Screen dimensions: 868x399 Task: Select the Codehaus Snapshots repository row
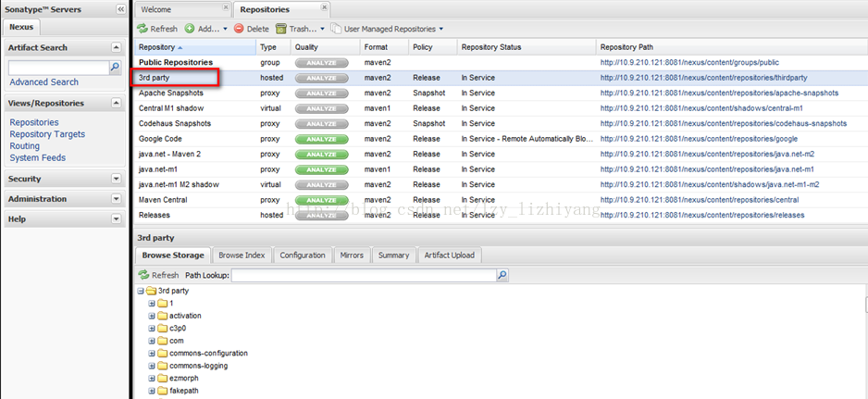click(501, 123)
